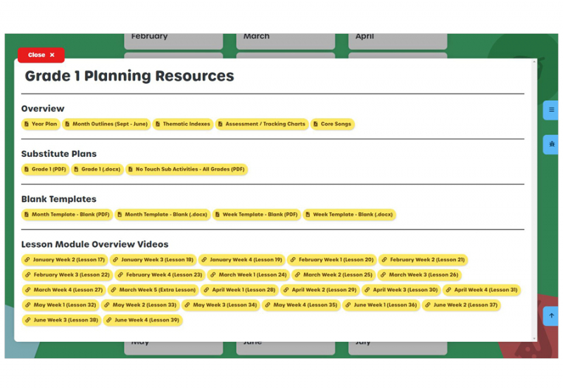Click the dialog's vertical scrollbar
Image resolution: width=563 pixels, height=392 pixels.
tap(534, 197)
